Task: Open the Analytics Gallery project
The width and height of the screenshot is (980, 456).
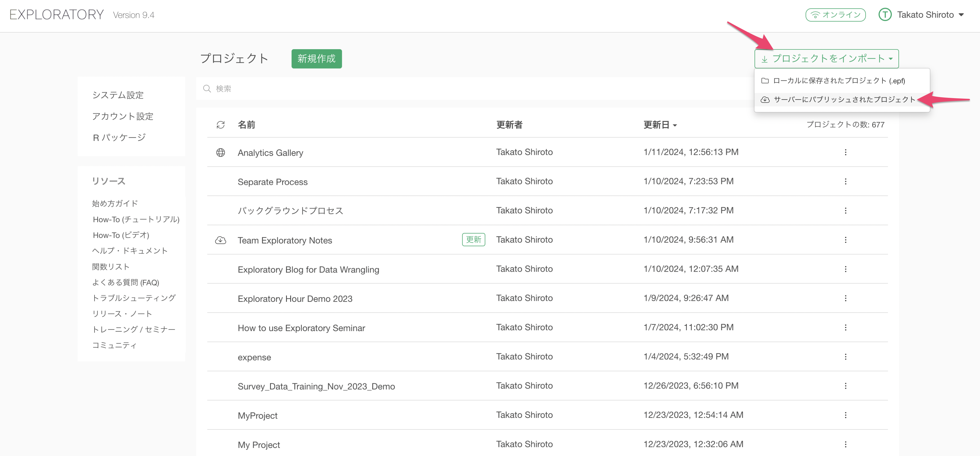Action: [270, 153]
